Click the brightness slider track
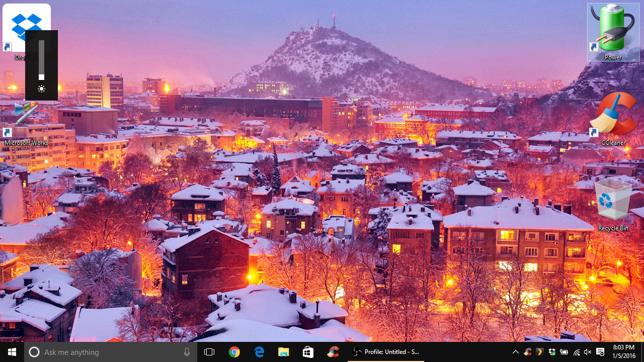 41,59
